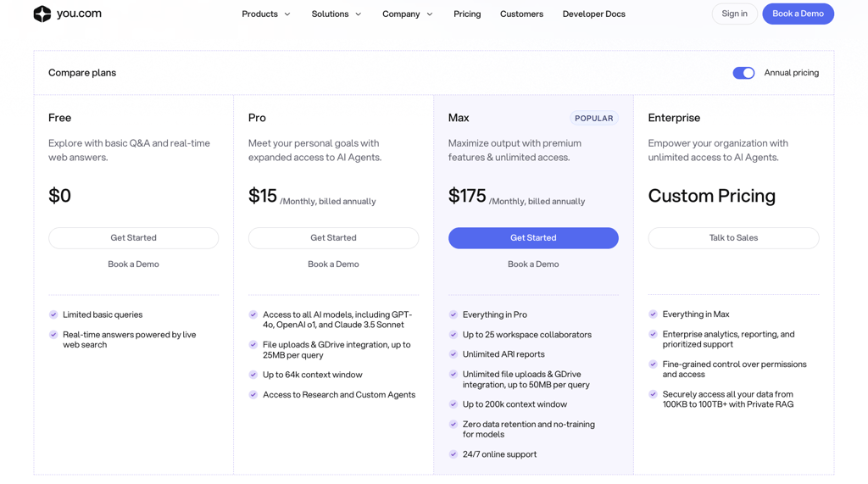Go to the Pricing page

467,14
